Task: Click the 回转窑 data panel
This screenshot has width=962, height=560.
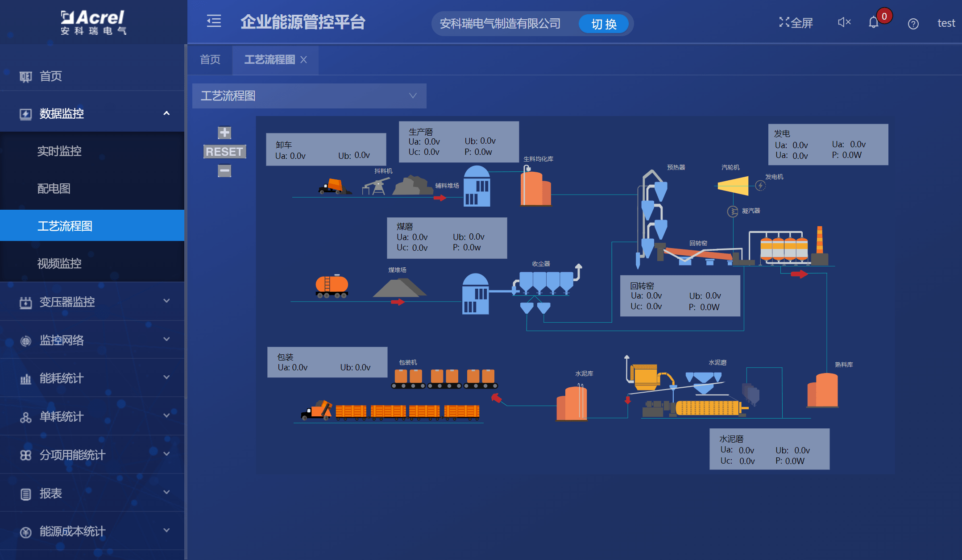Action: 680,296
